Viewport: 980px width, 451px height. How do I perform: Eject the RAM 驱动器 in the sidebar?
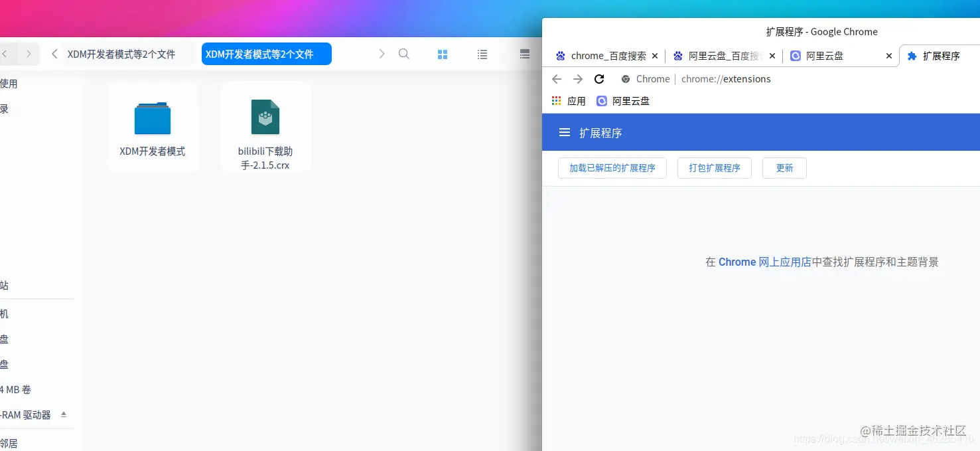click(x=64, y=414)
